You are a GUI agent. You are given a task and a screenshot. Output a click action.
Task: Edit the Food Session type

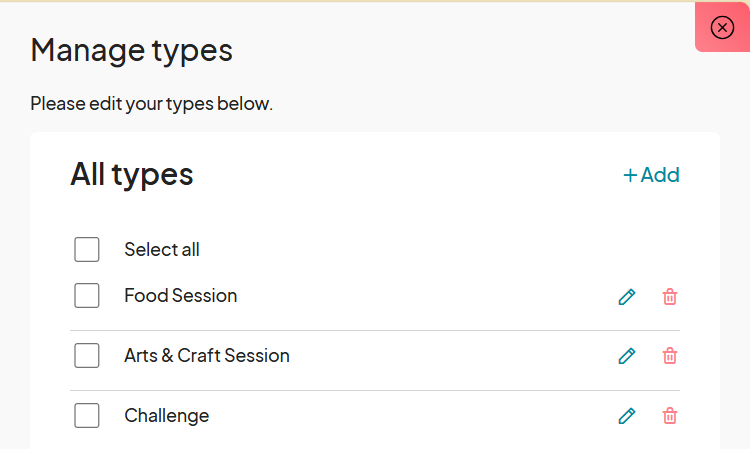coord(627,296)
